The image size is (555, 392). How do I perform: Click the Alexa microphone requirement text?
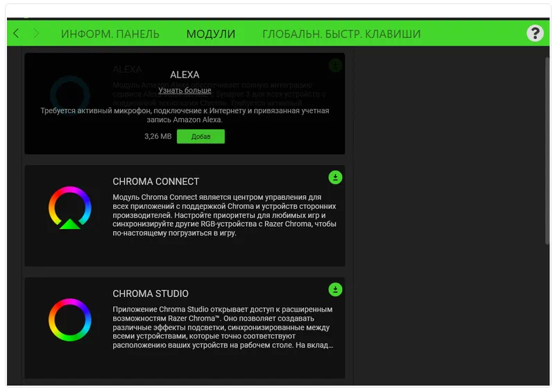[185, 115]
